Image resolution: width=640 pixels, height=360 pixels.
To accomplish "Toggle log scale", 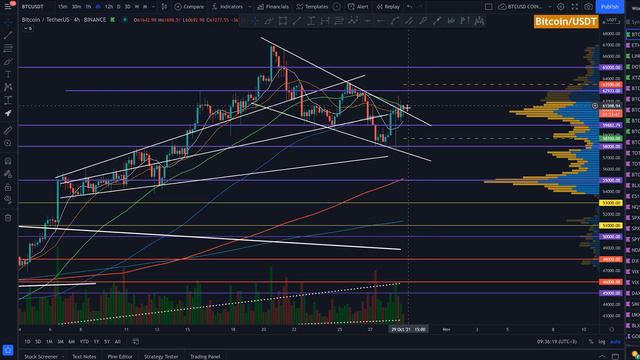I will tap(602, 341).
